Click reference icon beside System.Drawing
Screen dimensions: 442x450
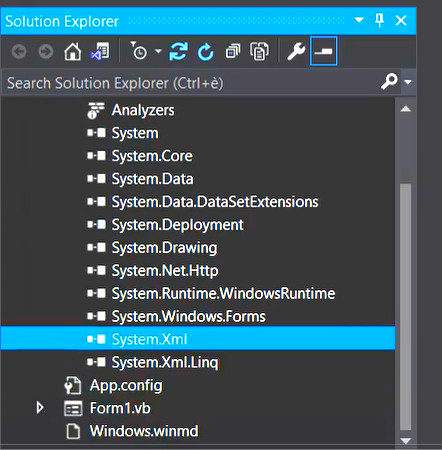96,248
